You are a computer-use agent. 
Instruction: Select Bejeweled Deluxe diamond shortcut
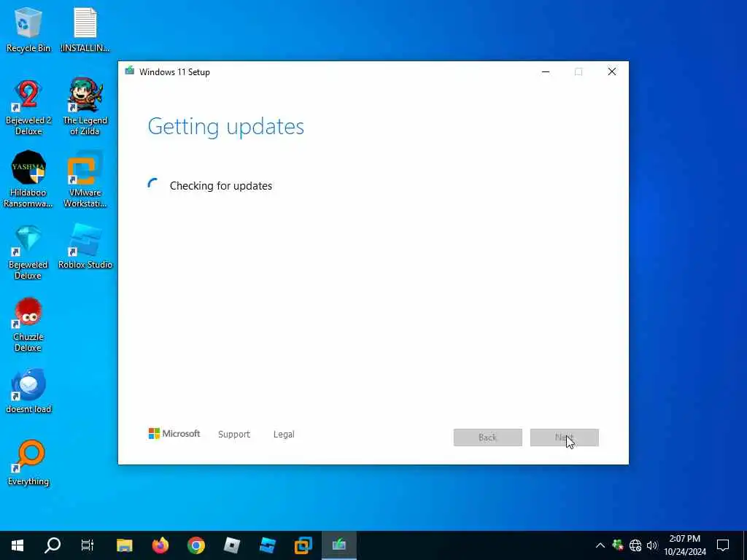(x=28, y=252)
